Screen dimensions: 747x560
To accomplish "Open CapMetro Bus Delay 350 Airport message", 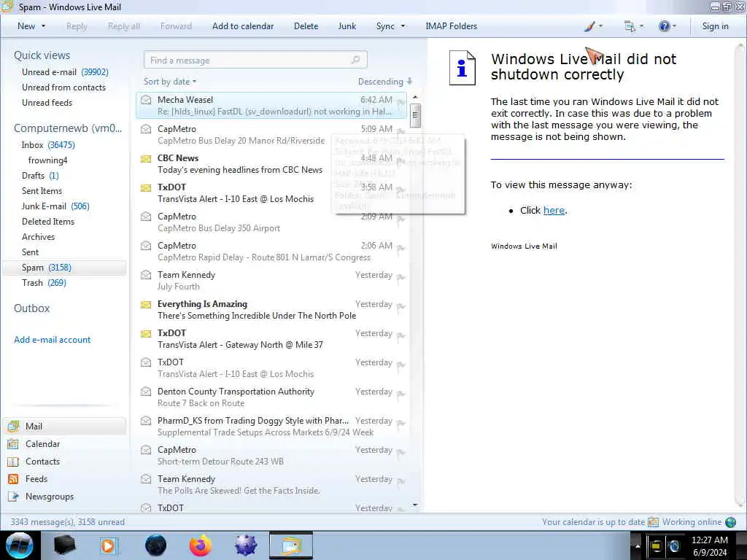I will coord(271,222).
